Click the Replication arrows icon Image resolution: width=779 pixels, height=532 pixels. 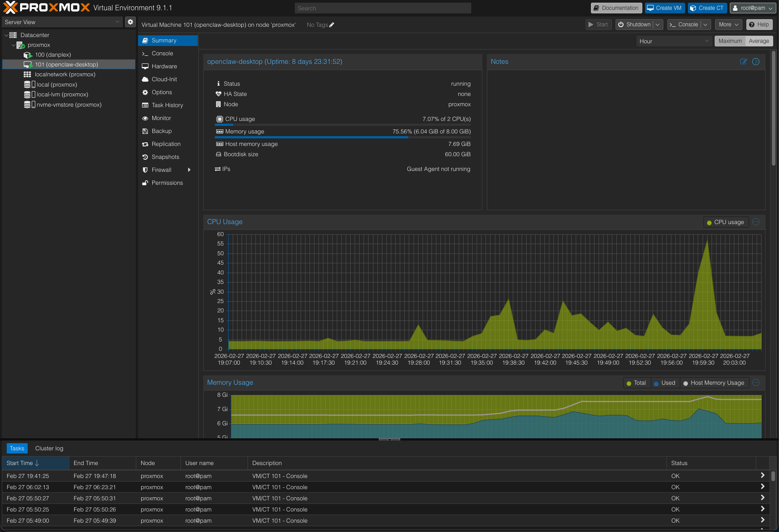(x=145, y=144)
